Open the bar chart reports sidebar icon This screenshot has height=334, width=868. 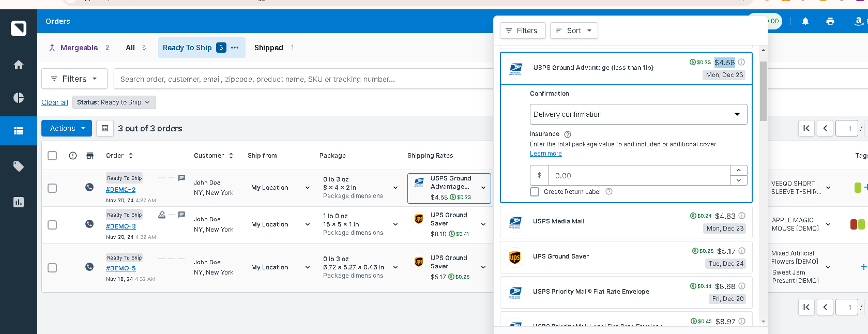(x=19, y=202)
